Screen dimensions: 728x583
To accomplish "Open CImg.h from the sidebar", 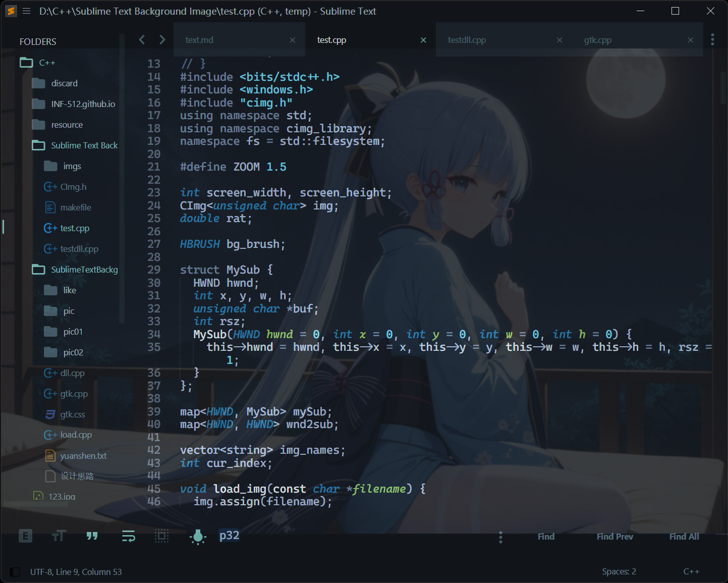I will [x=73, y=187].
